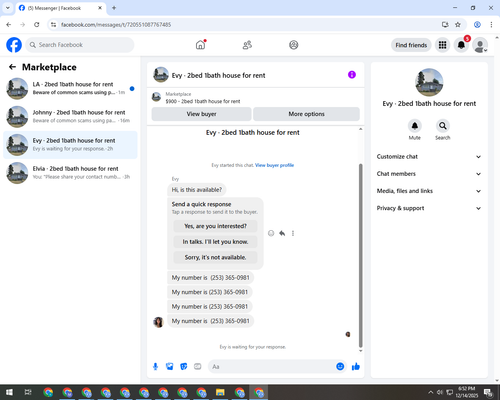
Task: Send quick response 'Sorry, it's not available.'
Action: (215, 257)
